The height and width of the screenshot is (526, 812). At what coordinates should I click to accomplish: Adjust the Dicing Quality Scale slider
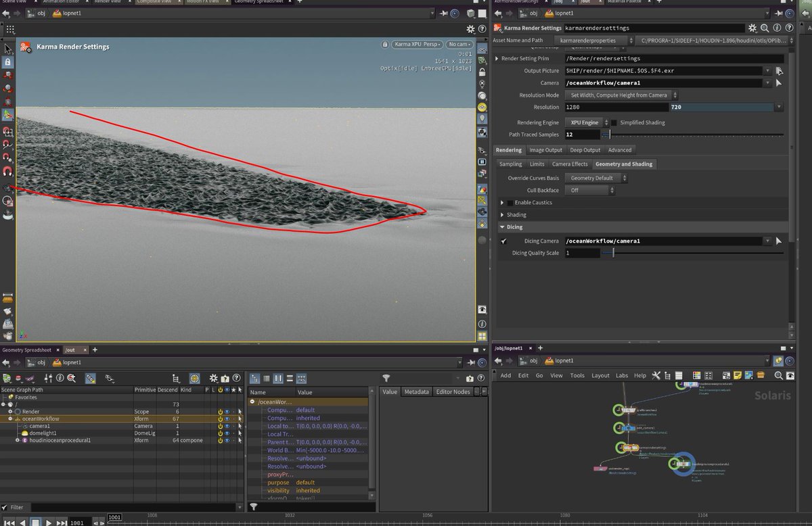tap(612, 253)
